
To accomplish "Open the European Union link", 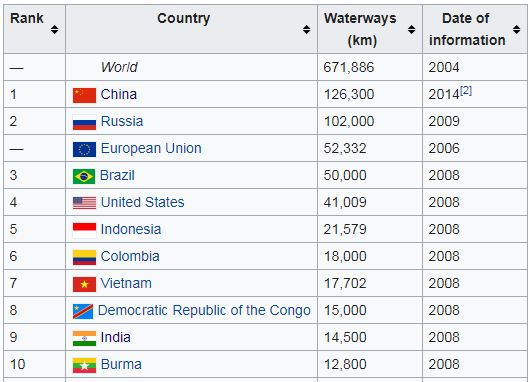I will (151, 148).
